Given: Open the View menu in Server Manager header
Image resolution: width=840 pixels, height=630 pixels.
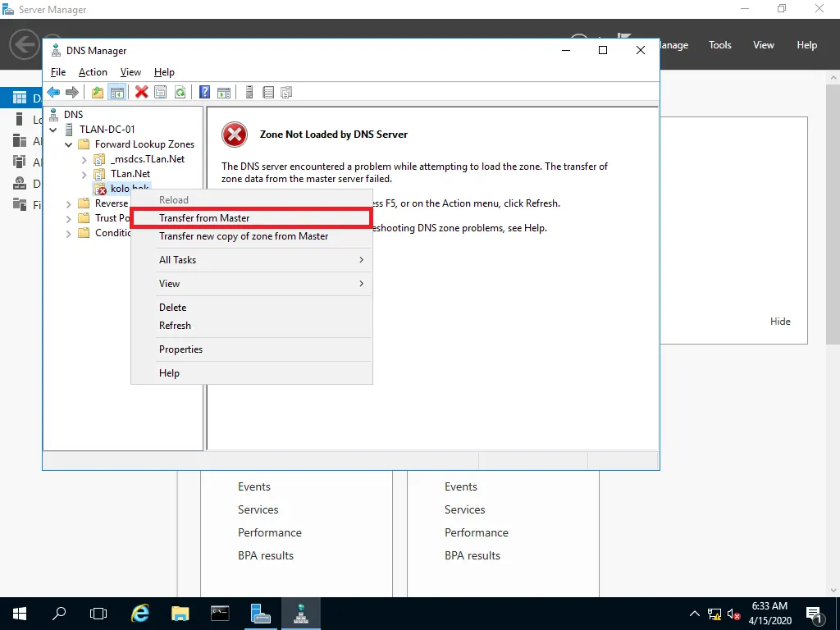Looking at the screenshot, I should pyautogui.click(x=763, y=45).
